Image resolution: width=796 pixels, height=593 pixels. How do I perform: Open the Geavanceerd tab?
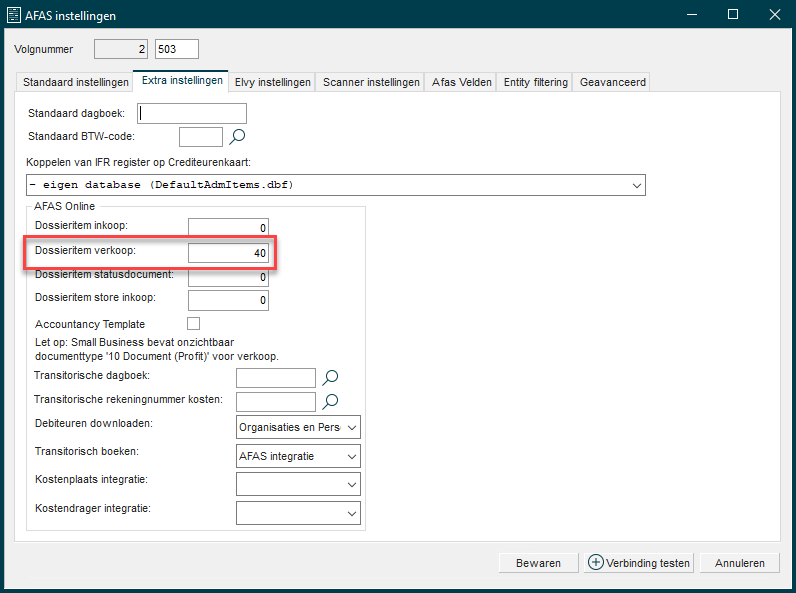point(613,82)
